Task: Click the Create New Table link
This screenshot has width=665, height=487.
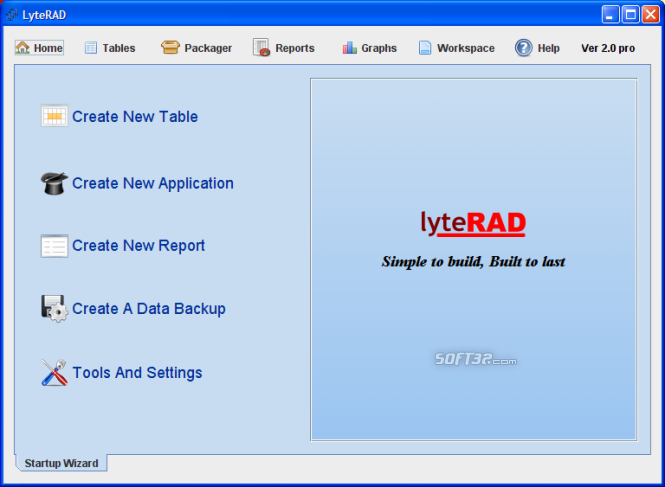Action: (135, 117)
